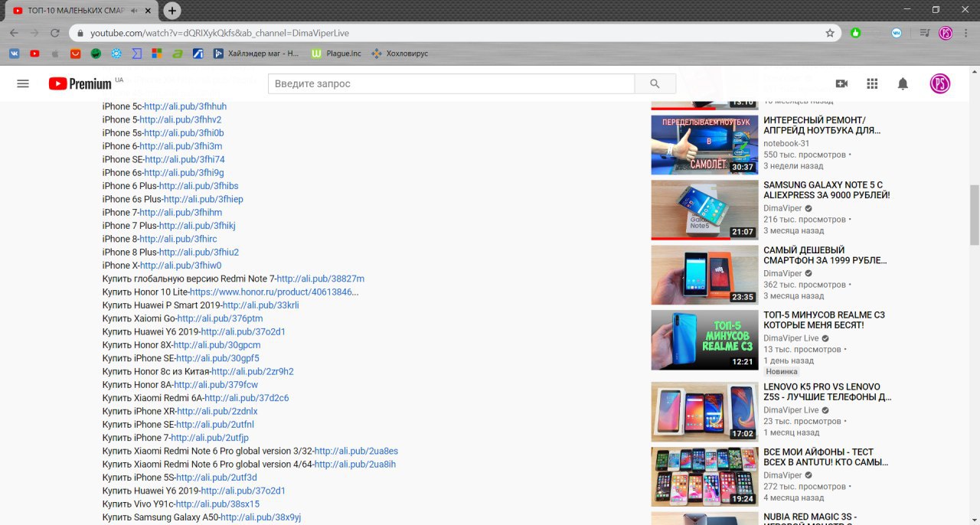The width and height of the screenshot is (980, 525).
Task: Open the ИНТЕРЕСНЫЙ РЕМОНТ ноутбука video thumbnail
Action: tap(704, 145)
